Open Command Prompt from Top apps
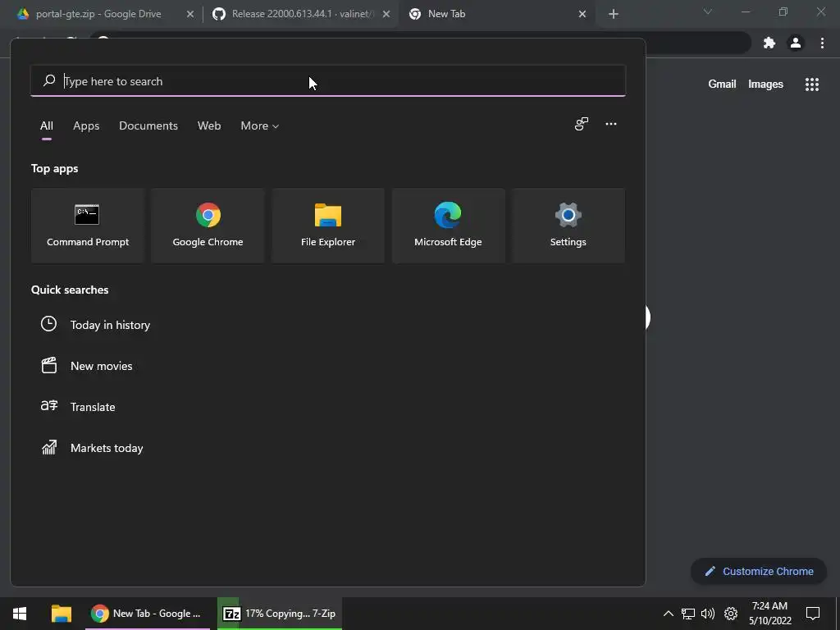Image resolution: width=840 pixels, height=630 pixels. tap(88, 226)
